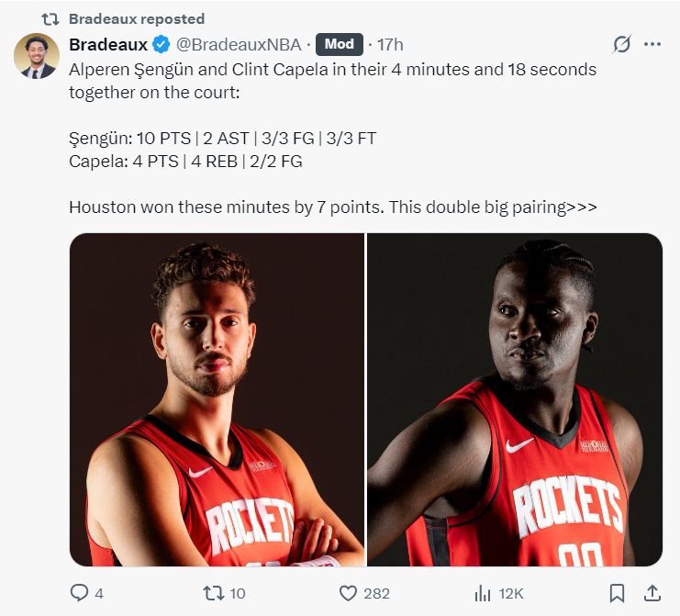Open view analytics bar chart icon
This screenshot has width=680, height=616.
point(483,593)
